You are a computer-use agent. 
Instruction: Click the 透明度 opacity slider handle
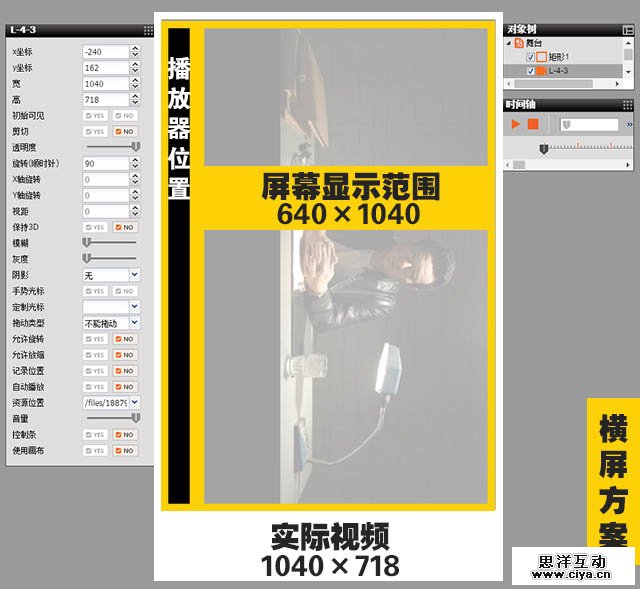click(x=136, y=147)
